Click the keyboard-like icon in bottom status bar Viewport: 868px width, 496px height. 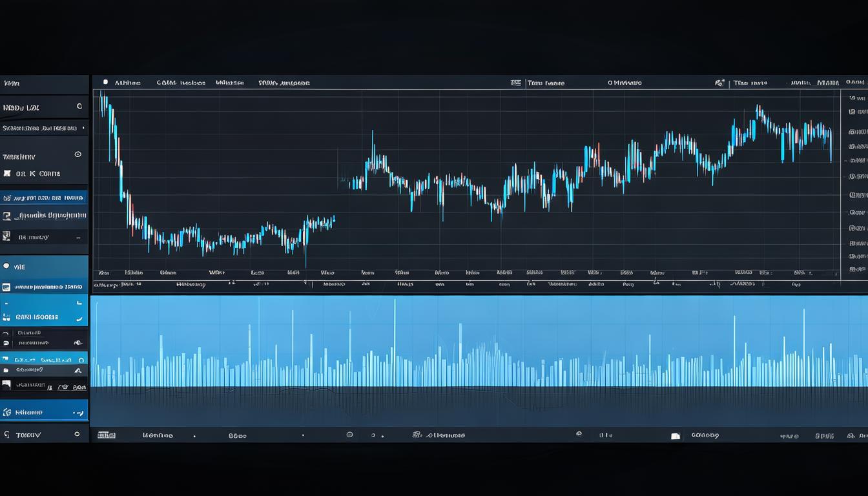click(107, 435)
